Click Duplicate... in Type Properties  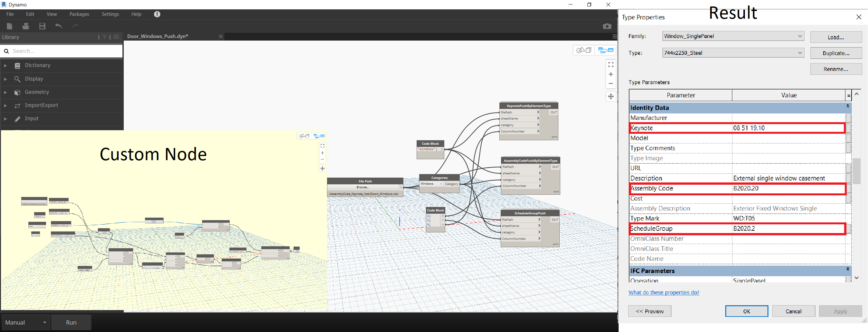836,53
